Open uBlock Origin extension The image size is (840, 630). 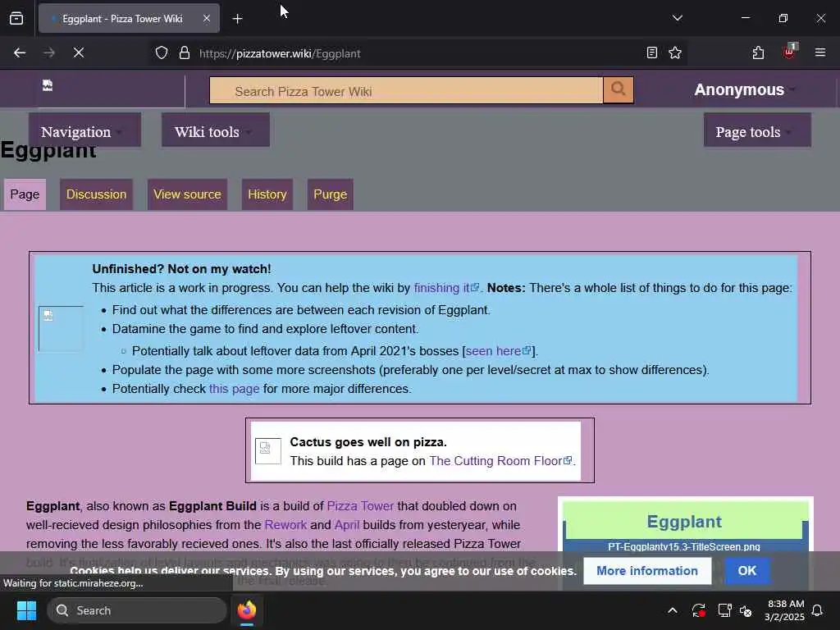tap(790, 52)
